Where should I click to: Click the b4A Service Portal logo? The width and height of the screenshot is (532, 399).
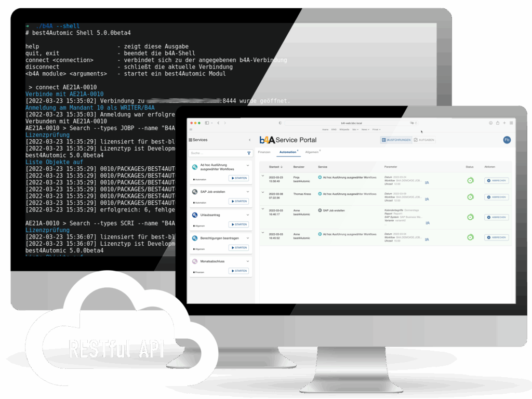[x=288, y=140]
